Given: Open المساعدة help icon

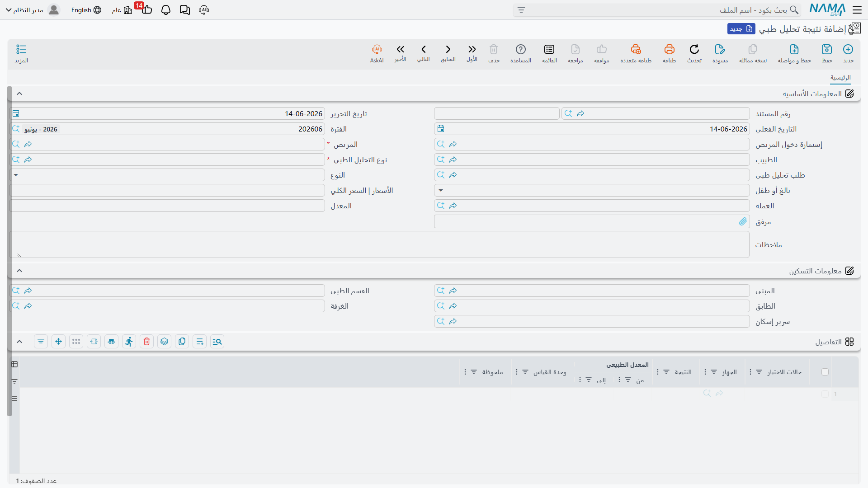Looking at the screenshot, I should click(x=521, y=53).
